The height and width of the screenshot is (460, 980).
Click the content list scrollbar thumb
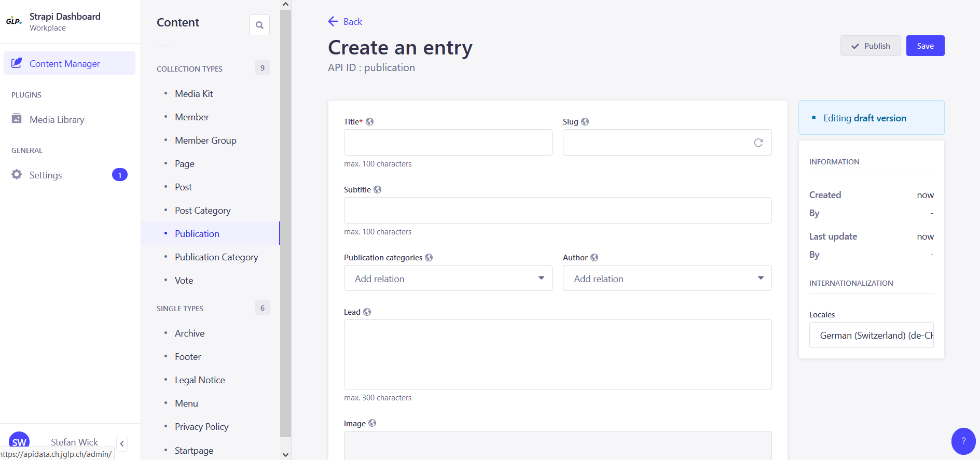click(285, 224)
